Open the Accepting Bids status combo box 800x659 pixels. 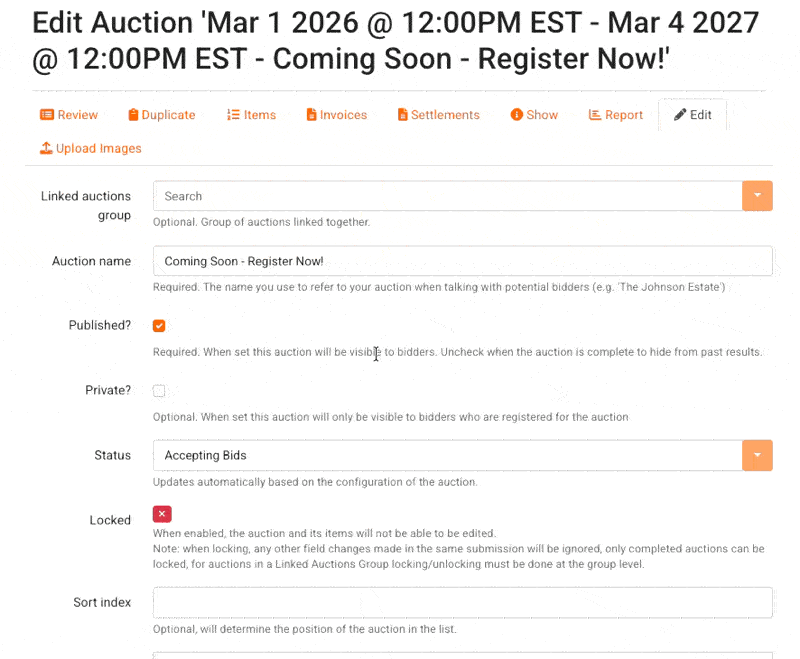[x=447, y=455]
